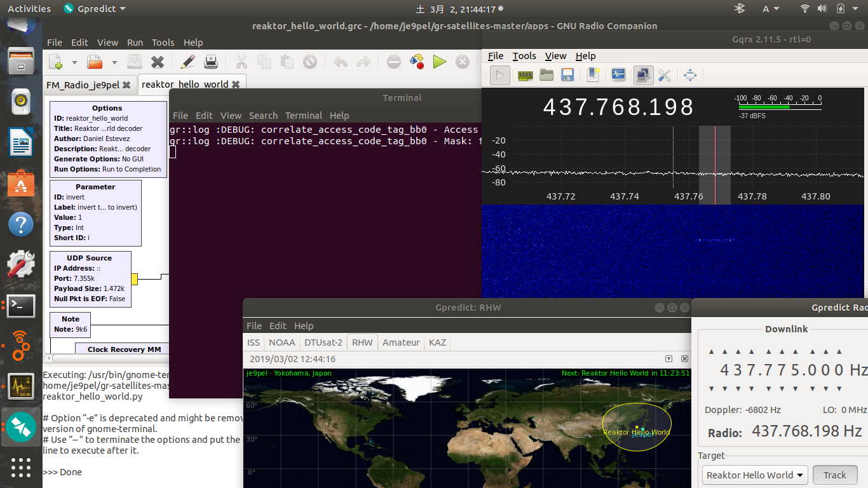Viewport: 868px width, 488px height.
Task: Open Bluetooth indicator in top bar
Action: click(740, 9)
